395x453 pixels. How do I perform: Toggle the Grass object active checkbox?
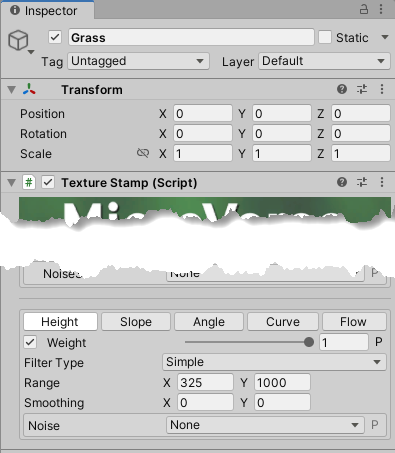pyautogui.click(x=55, y=37)
